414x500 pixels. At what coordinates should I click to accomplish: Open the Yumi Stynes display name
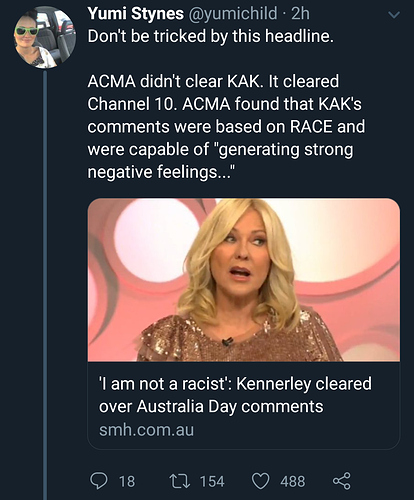(x=135, y=14)
